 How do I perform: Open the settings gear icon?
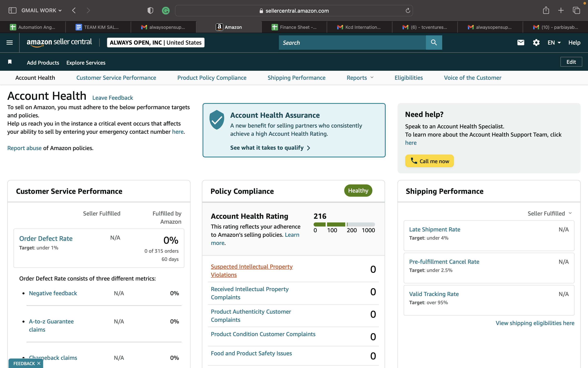(536, 43)
